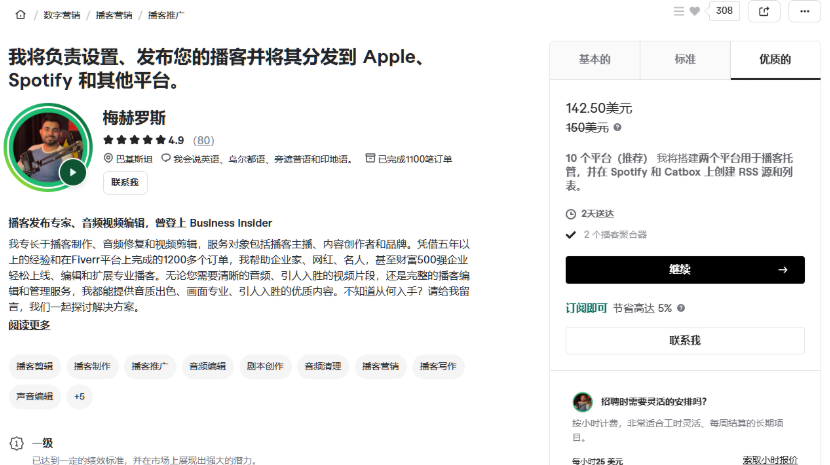The height and width of the screenshot is (465, 830).
Task: Click the 索取小时报价 link
Action: pyautogui.click(x=770, y=460)
